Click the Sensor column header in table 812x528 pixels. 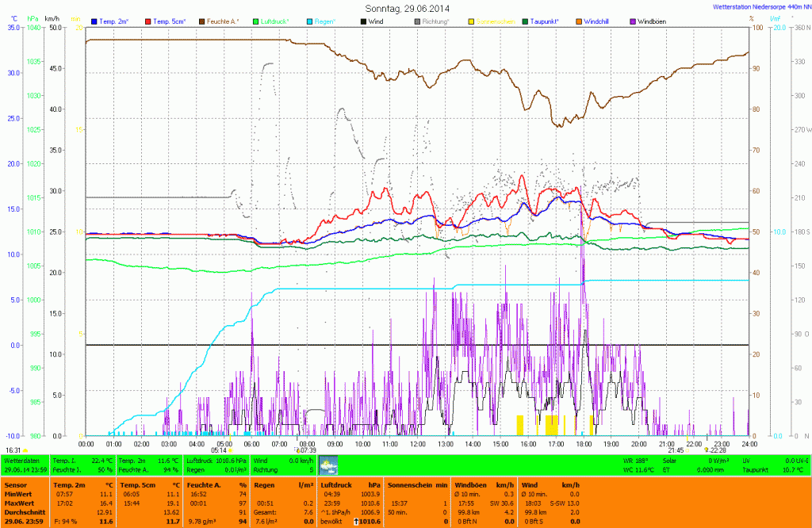pos(16,484)
